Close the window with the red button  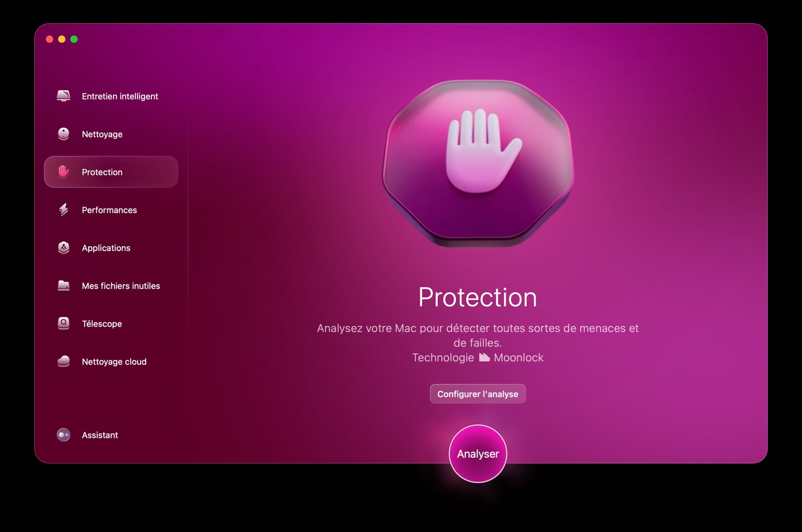(49, 39)
